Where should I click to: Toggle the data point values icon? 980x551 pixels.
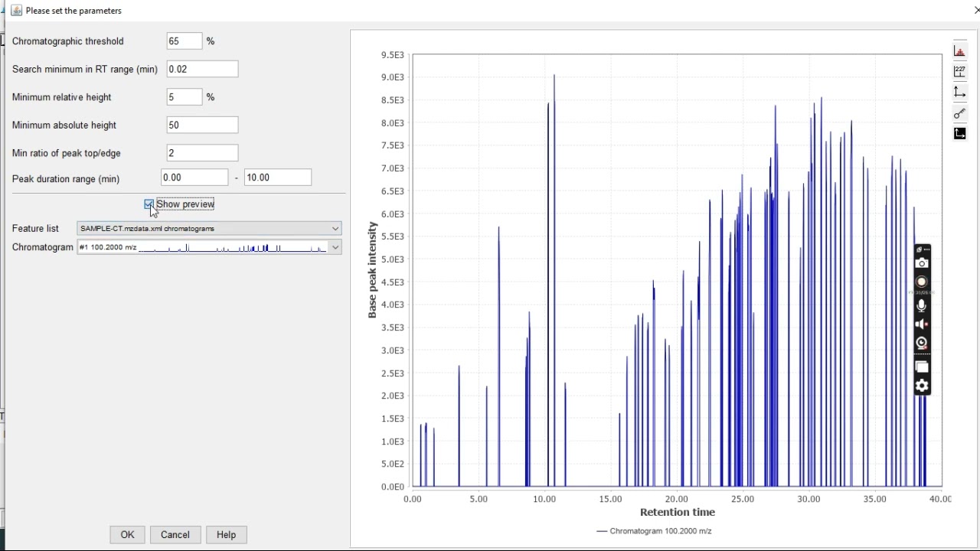tap(959, 72)
